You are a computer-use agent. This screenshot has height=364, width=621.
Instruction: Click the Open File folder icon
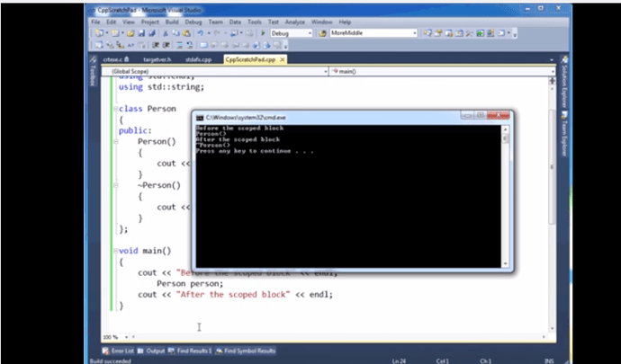coord(131,33)
